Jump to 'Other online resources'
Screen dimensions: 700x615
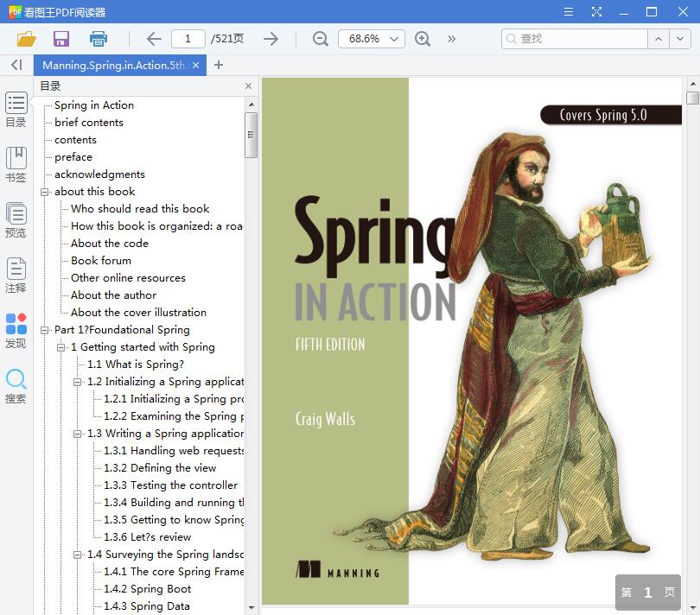128,278
